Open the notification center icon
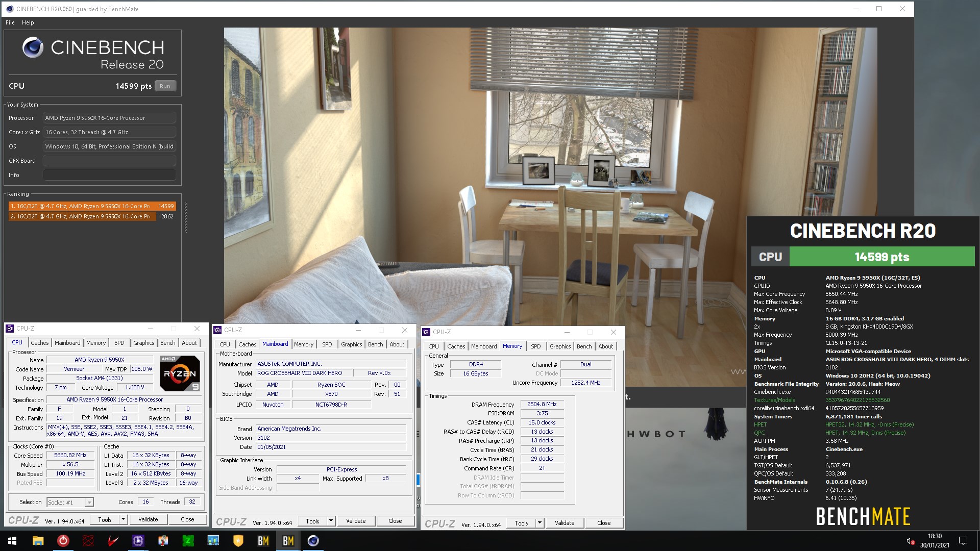Screen dimensions: 980x551 (x=963, y=541)
